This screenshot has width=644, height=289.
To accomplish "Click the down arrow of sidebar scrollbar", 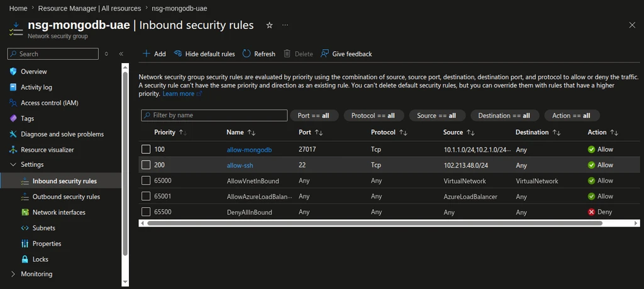I will point(125,282).
